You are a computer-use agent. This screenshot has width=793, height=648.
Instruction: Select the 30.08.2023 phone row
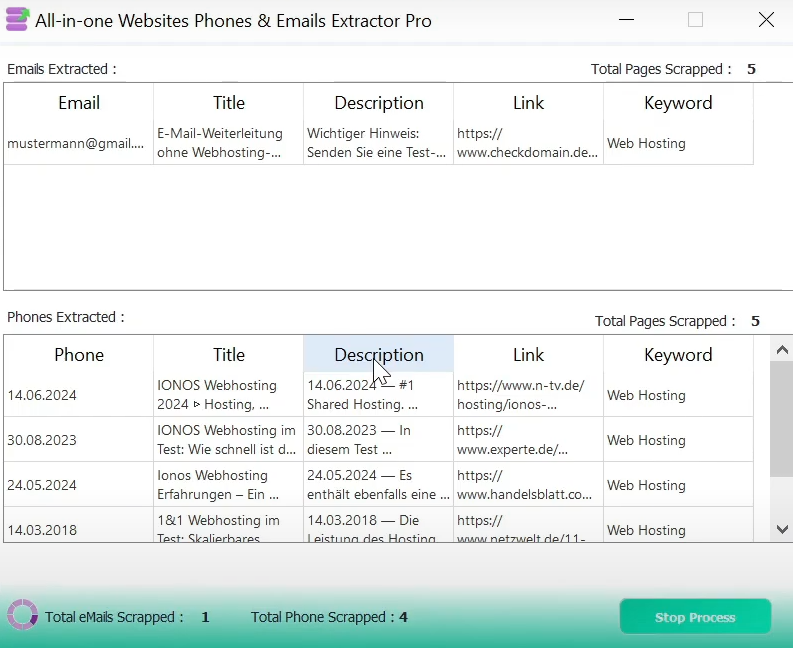pyautogui.click(x=78, y=440)
